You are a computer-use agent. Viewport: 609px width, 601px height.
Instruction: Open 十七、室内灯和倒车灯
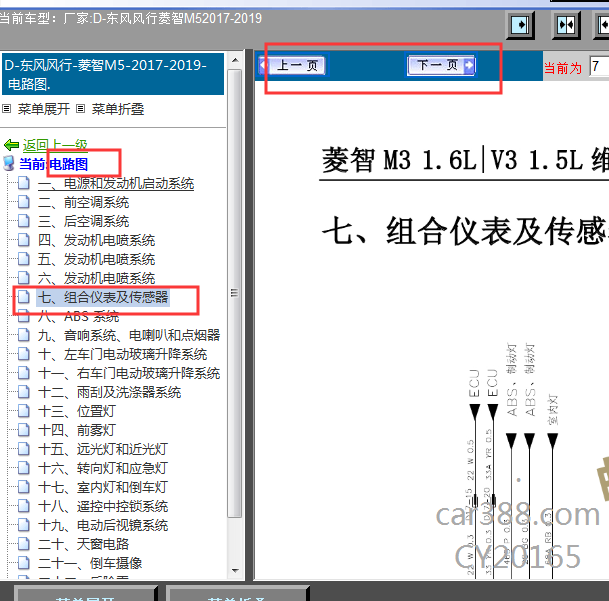tap(103, 488)
